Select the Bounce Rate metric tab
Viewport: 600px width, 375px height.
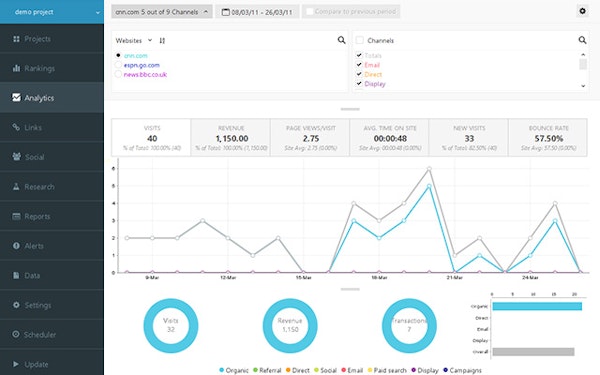pyautogui.click(x=548, y=138)
